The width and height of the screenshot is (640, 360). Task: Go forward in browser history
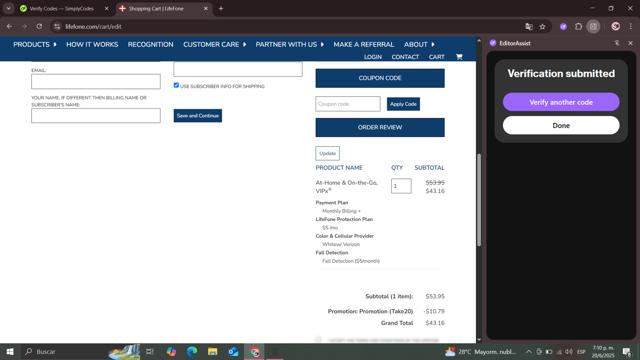(24, 27)
